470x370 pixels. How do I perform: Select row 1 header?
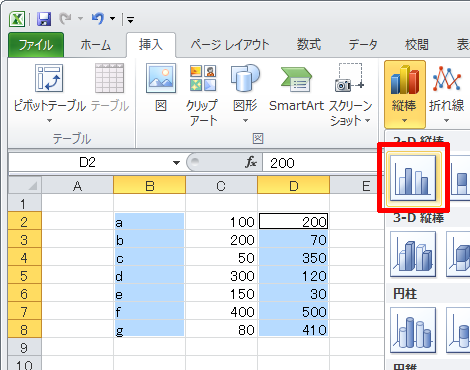pos(25,203)
